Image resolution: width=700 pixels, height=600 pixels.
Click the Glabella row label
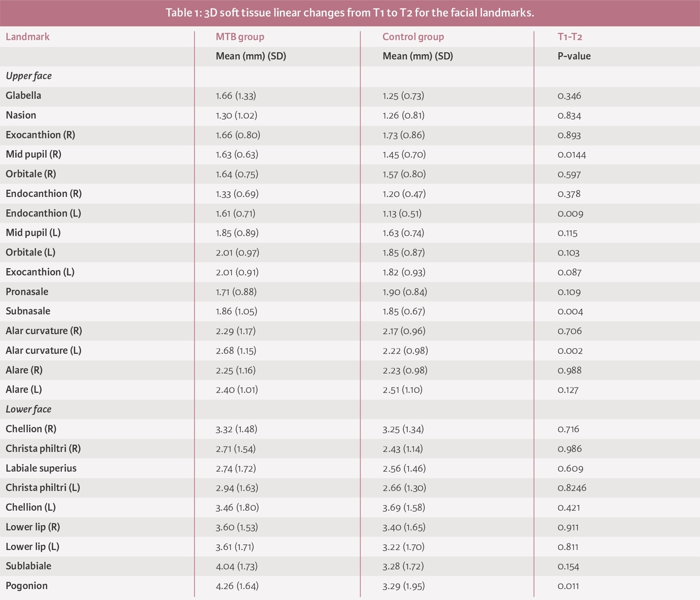(23, 95)
